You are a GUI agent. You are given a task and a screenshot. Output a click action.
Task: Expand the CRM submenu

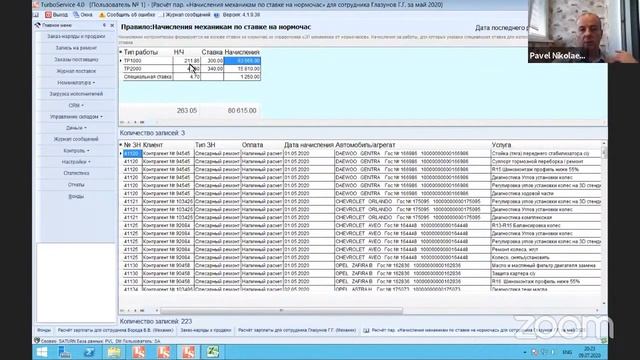click(76, 105)
